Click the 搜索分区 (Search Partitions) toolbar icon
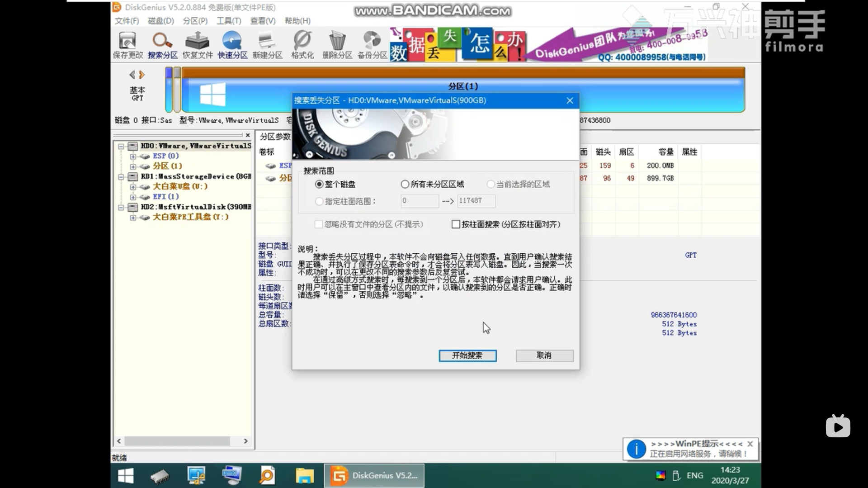 pos(162,45)
